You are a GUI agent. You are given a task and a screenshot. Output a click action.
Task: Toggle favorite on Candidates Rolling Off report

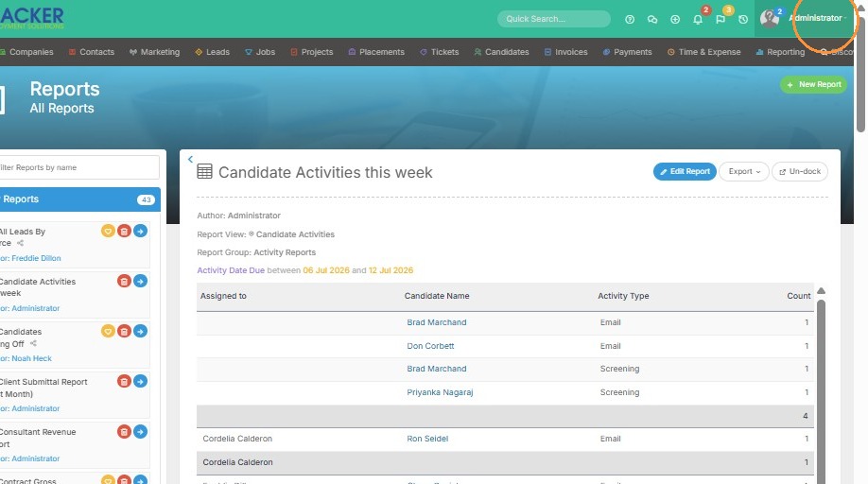coord(108,331)
